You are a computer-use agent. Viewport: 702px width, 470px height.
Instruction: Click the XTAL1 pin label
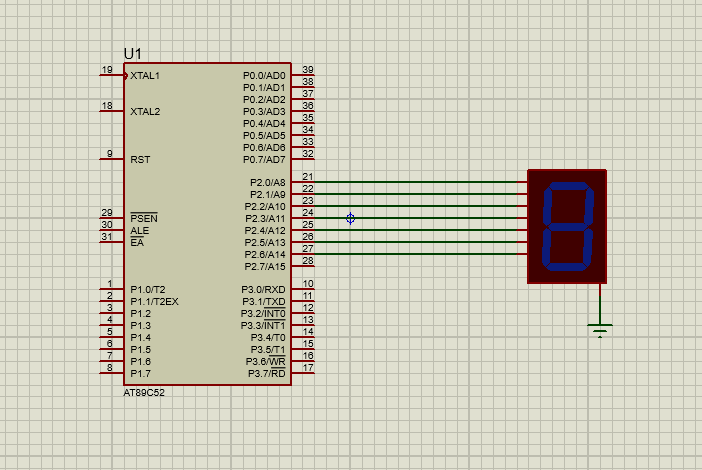145,76
